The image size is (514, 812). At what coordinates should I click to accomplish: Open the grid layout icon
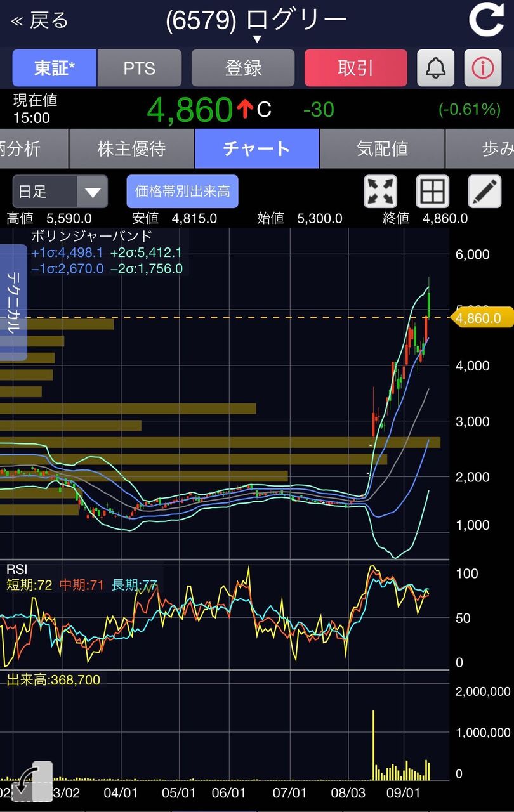[432, 191]
